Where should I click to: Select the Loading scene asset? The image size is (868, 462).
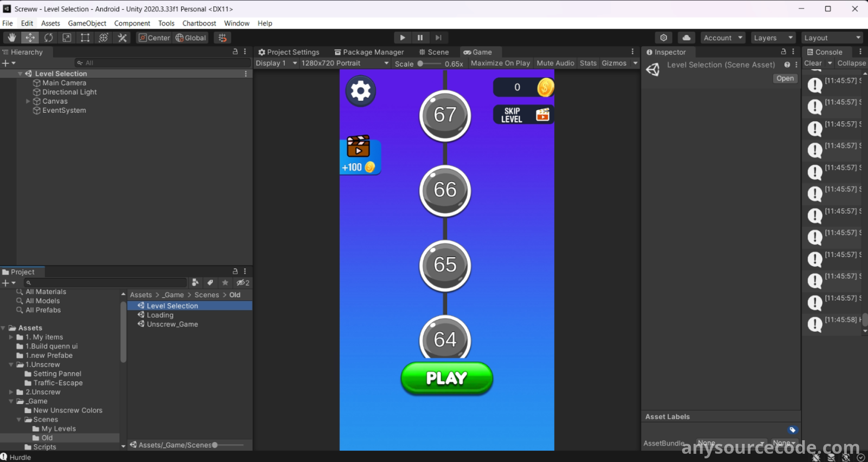tap(160, 315)
